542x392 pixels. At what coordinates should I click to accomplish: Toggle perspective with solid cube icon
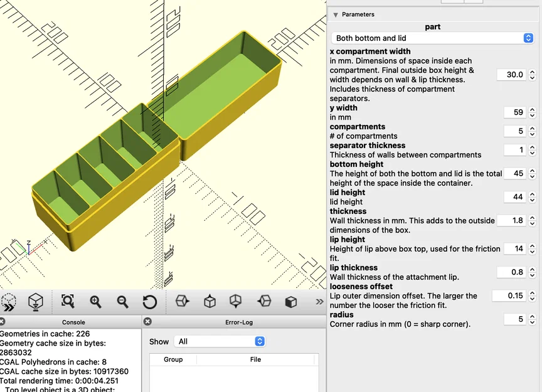(290, 302)
